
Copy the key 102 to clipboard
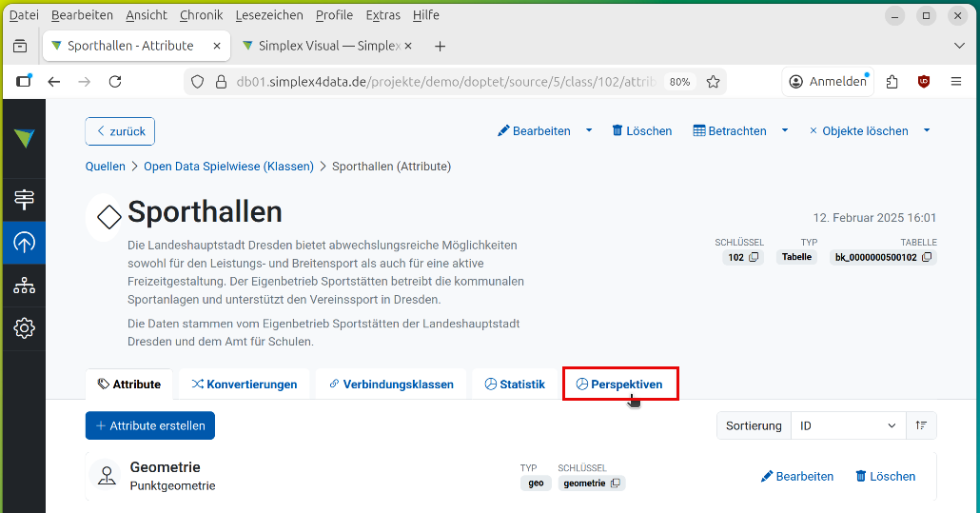754,257
